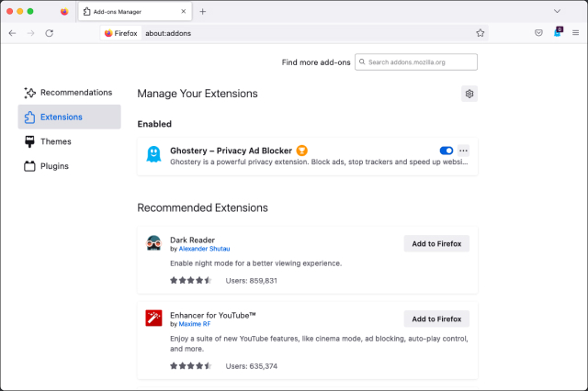Click the Enhancer for YouTube icon
The height and width of the screenshot is (391, 588).
pos(153,318)
